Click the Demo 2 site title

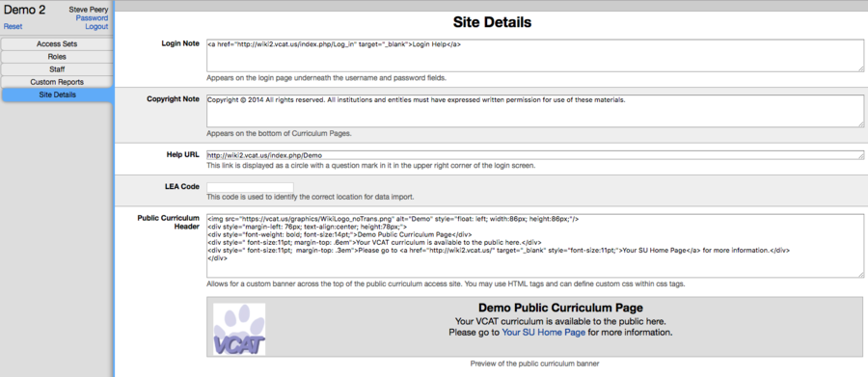[x=25, y=10]
